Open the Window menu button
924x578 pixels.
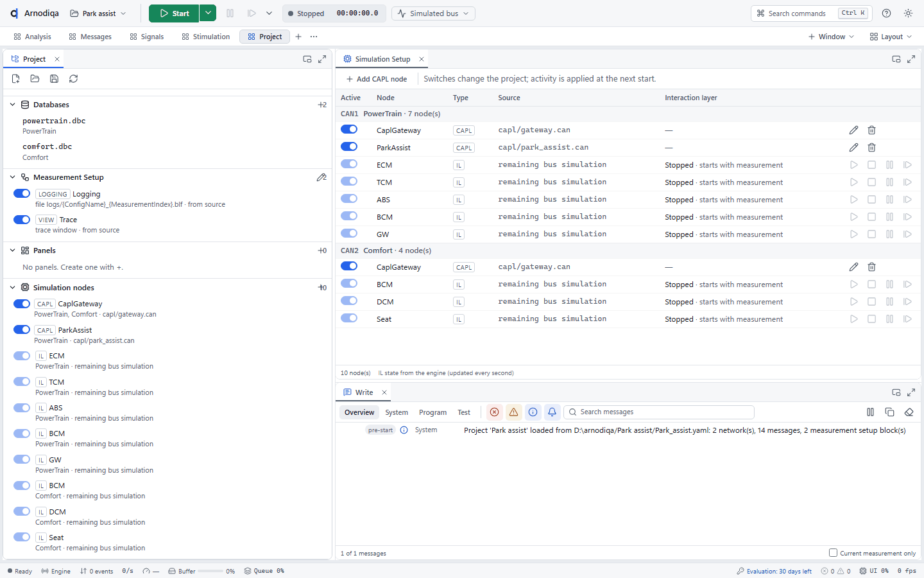click(831, 37)
